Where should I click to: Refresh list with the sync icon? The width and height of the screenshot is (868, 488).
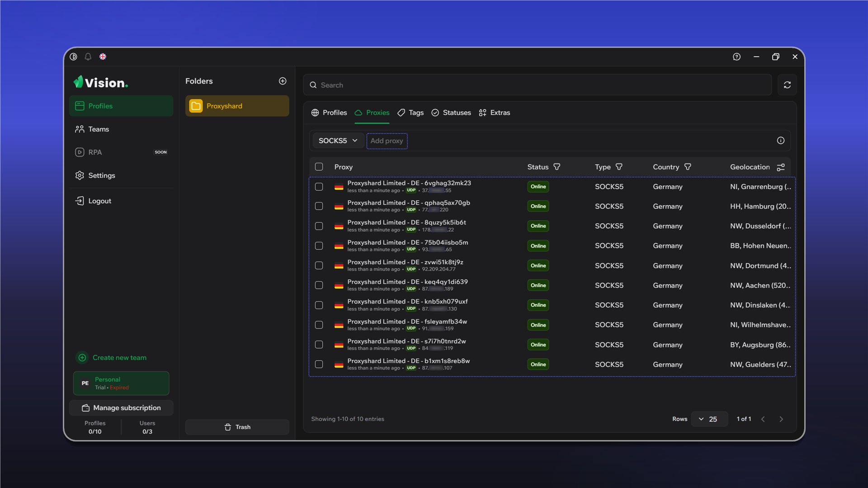coord(787,85)
